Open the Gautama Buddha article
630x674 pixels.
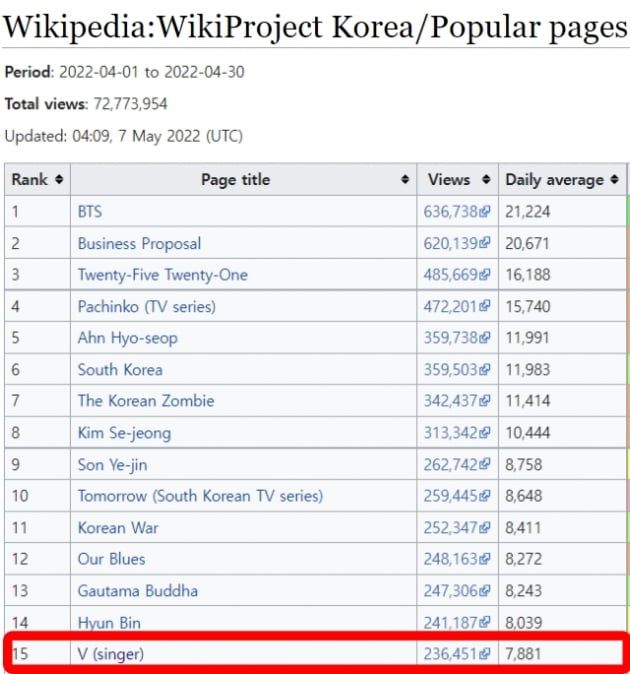point(137,591)
